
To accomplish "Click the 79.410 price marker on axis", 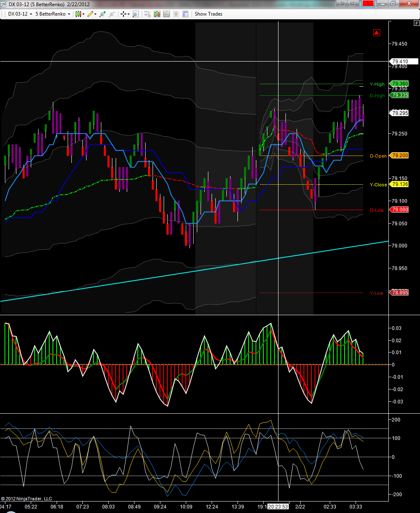I will click(404, 62).
